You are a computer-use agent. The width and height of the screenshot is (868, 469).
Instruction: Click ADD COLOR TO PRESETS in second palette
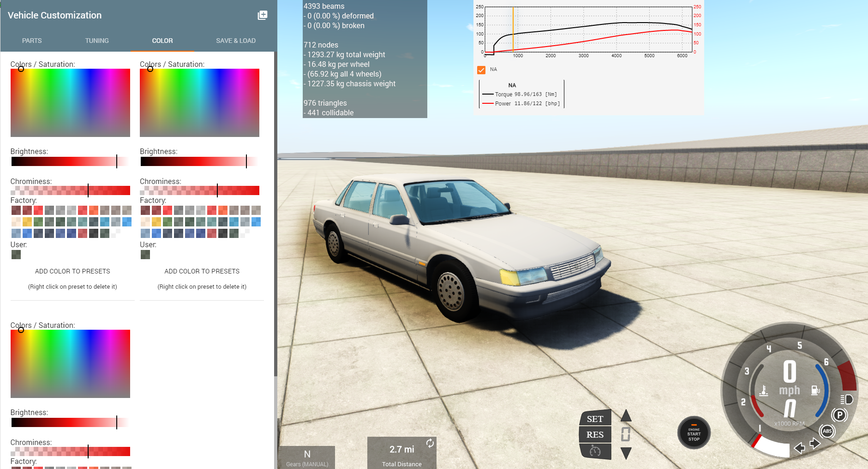tap(202, 271)
